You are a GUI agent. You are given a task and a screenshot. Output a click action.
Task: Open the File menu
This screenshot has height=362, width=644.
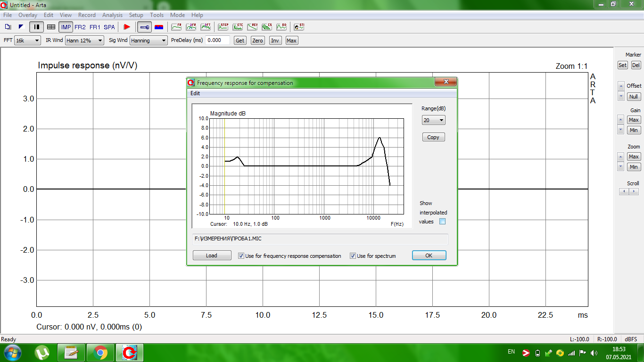[x=8, y=15]
